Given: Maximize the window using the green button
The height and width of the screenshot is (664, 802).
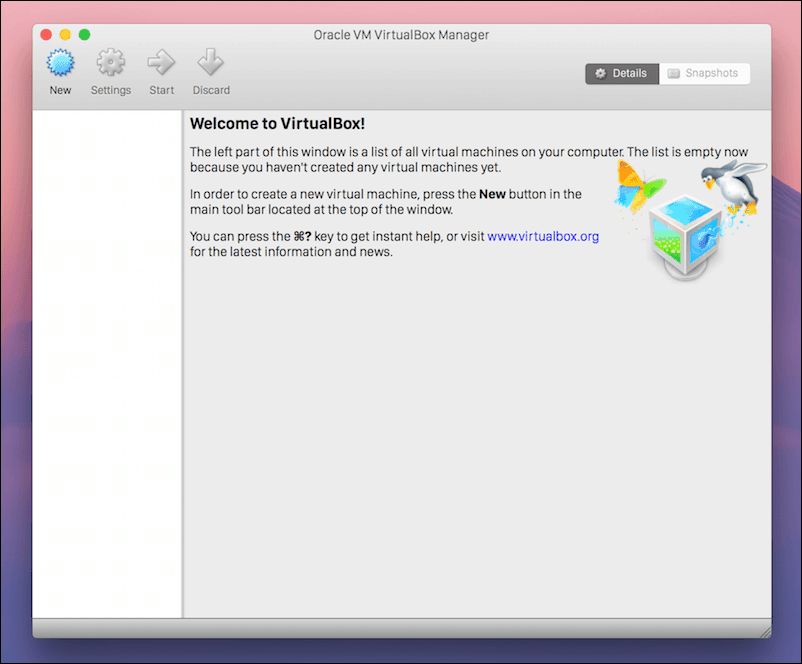Looking at the screenshot, I should [85, 35].
